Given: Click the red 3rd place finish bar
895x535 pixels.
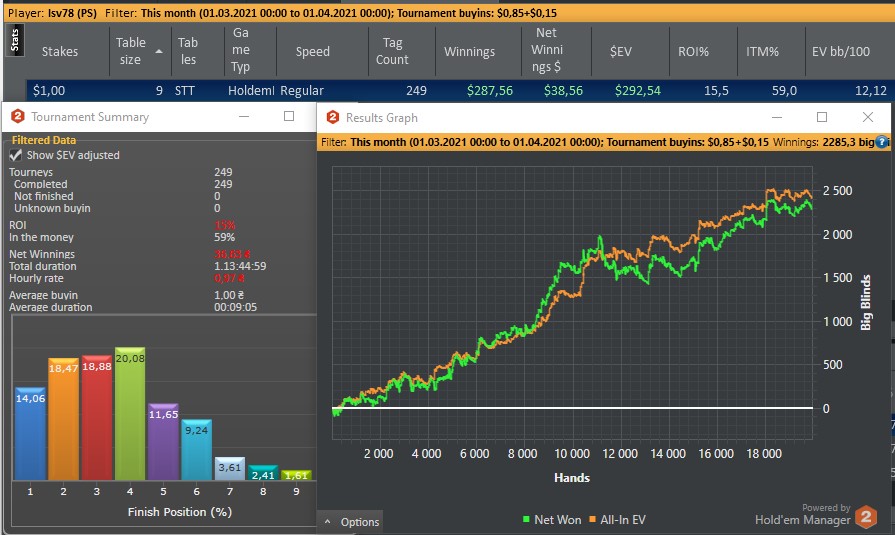Looking at the screenshot, I should coord(96,417).
